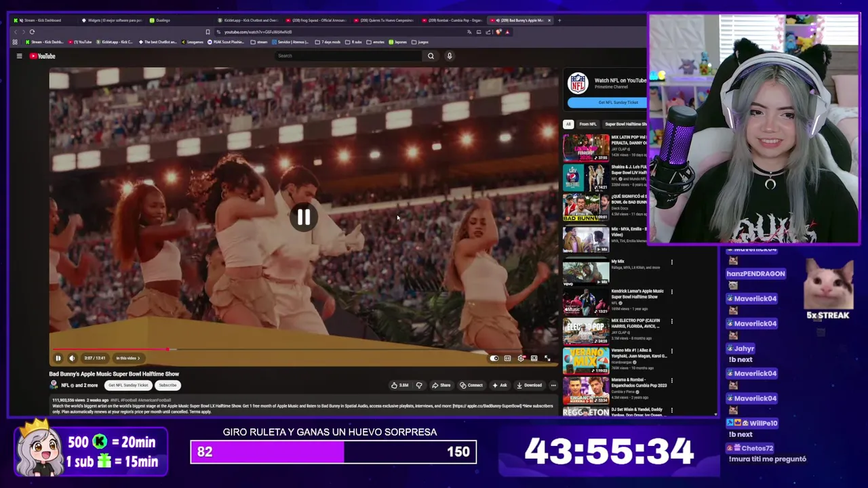Expand the 'In this video' chapters chevron

pyautogui.click(x=139, y=358)
